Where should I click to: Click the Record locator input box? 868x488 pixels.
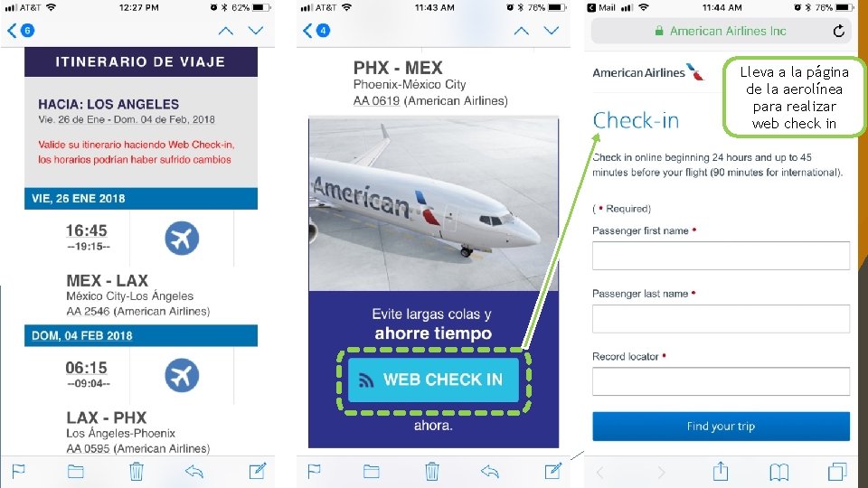point(721,381)
